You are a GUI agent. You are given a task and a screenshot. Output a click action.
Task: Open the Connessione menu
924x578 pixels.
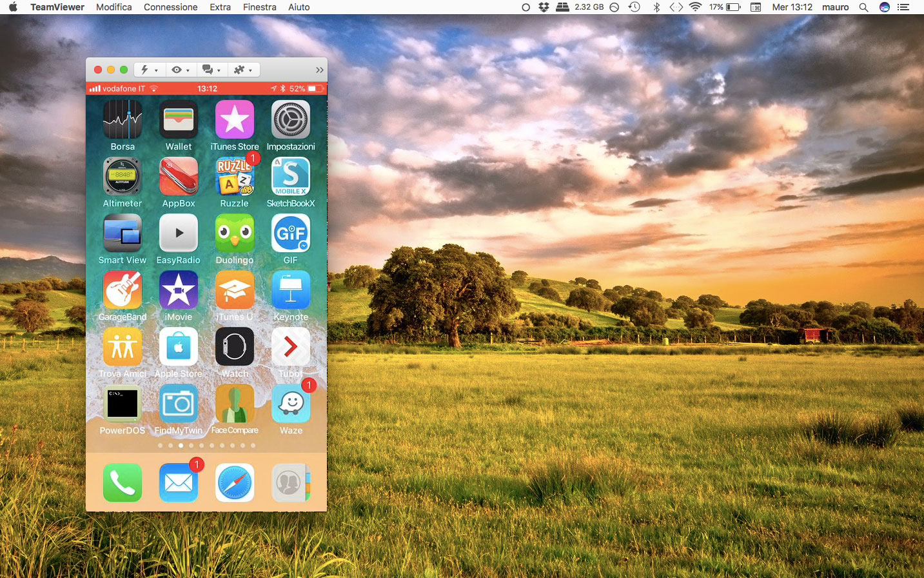click(171, 7)
